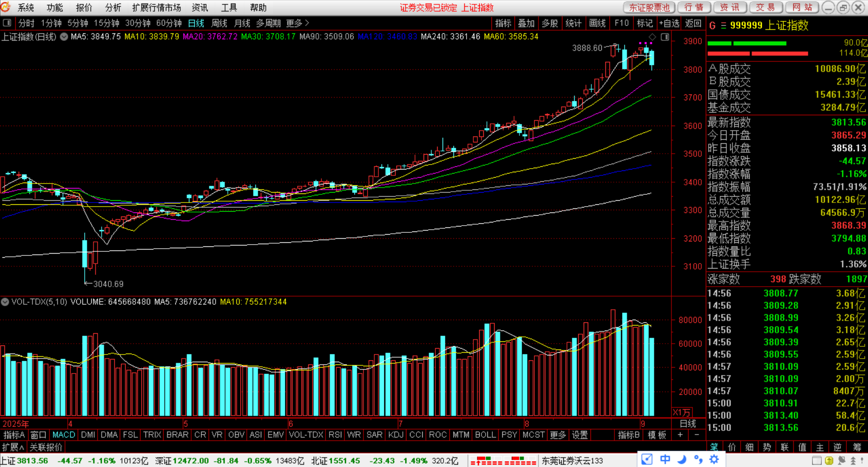Viewport: 868px width, 467px height.
Task: Click the 东证股票池 button
Action: tap(649, 8)
